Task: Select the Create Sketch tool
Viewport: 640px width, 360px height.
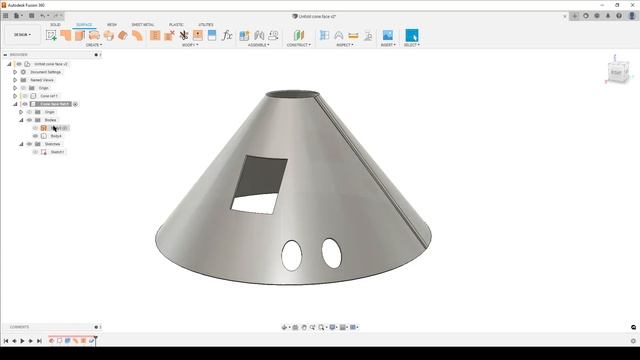Action: [51, 35]
